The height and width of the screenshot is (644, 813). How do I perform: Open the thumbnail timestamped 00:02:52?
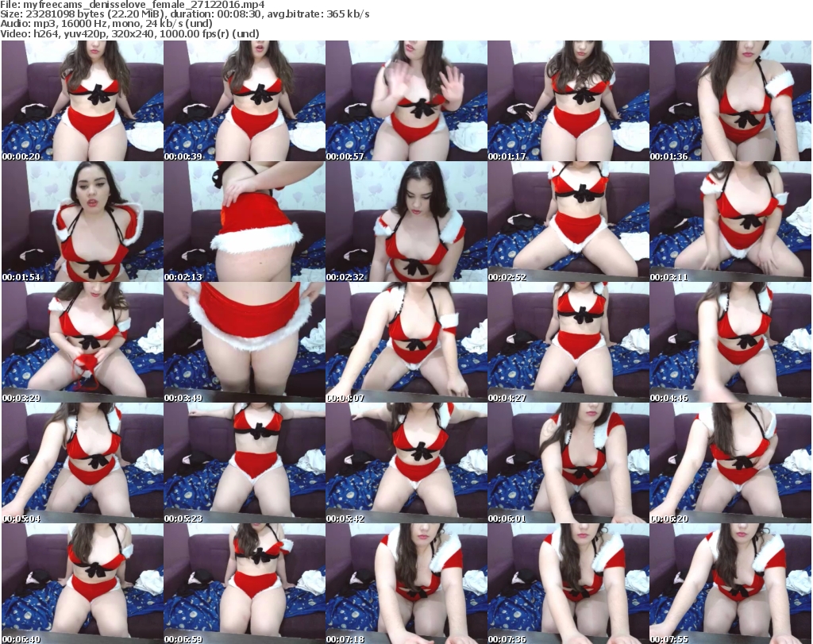click(568, 222)
